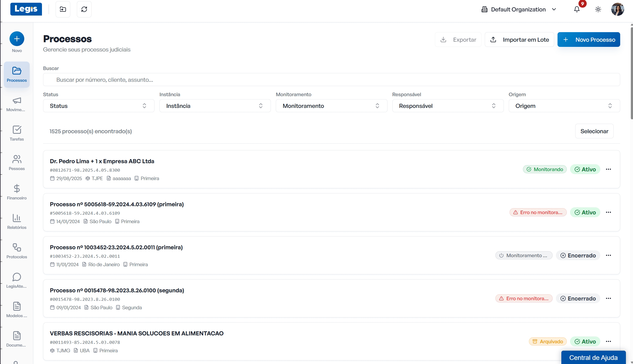Expand the Instância filter dropdown
Image resolution: width=633 pixels, height=364 pixels.
coord(215,106)
